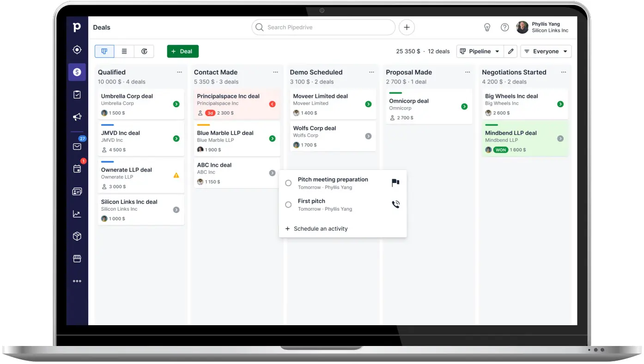This screenshot has width=644, height=364.
Task: Open help question mark icon
Action: [x=505, y=27]
